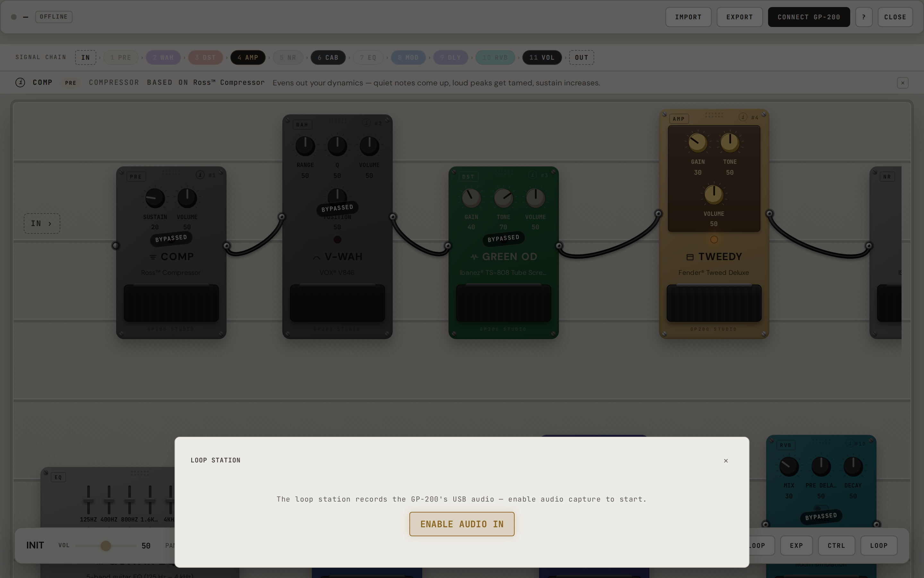
Task: Adjust the patch VOL slider handle
Action: [x=106, y=546]
